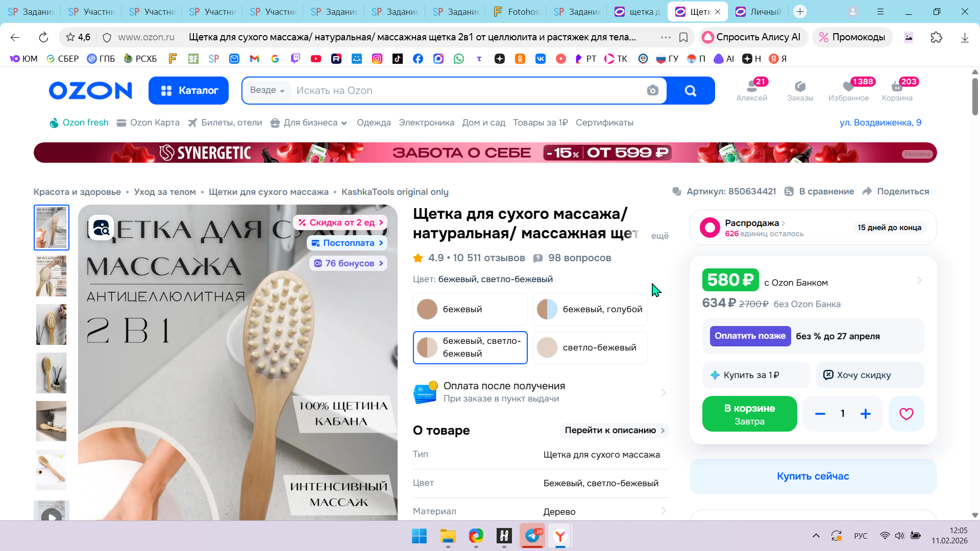Click the Купить сейчас button

pos(813,476)
